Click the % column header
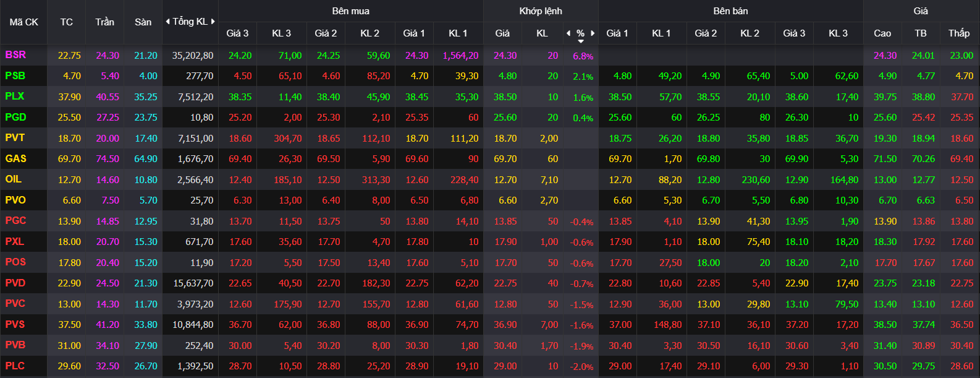 (x=580, y=33)
